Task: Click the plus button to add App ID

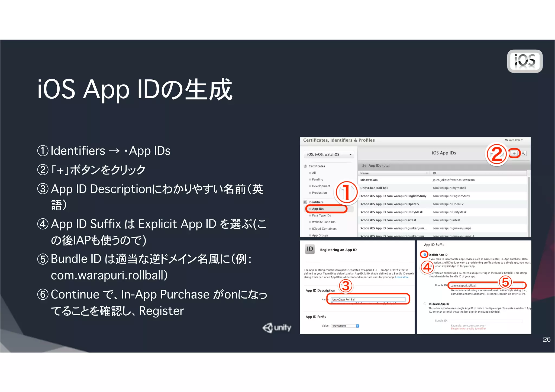Action: (x=514, y=153)
